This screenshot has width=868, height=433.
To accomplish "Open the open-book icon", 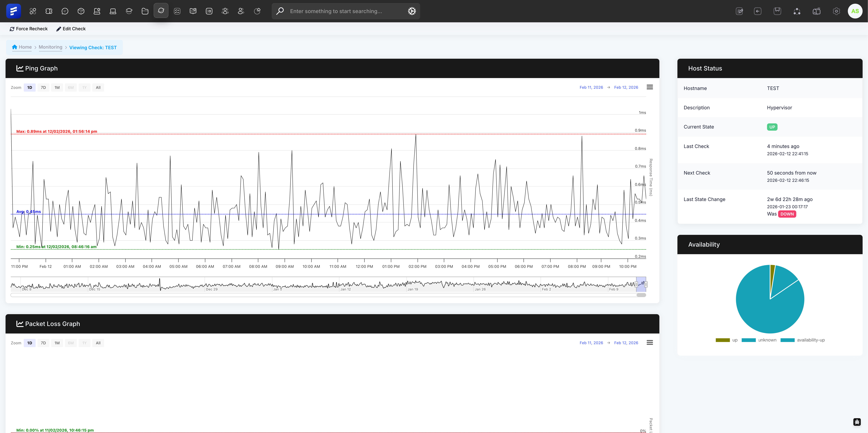I will (193, 11).
